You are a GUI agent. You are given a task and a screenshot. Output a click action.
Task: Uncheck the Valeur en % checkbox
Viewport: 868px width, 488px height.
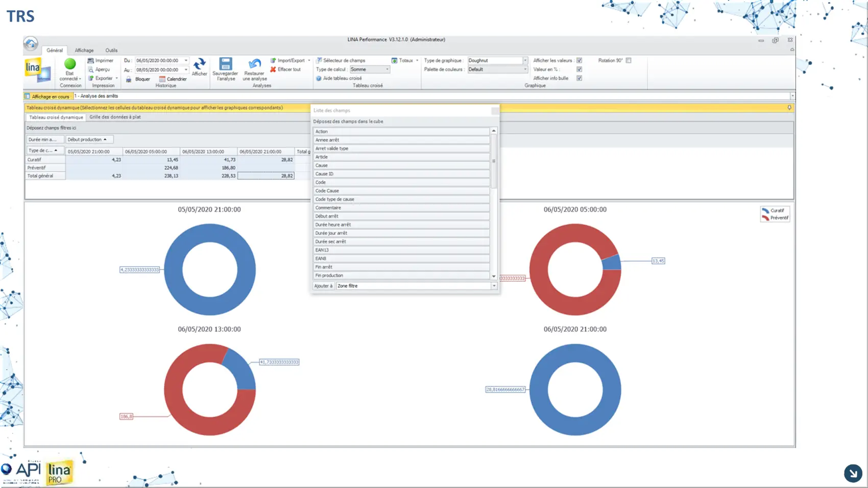click(579, 69)
